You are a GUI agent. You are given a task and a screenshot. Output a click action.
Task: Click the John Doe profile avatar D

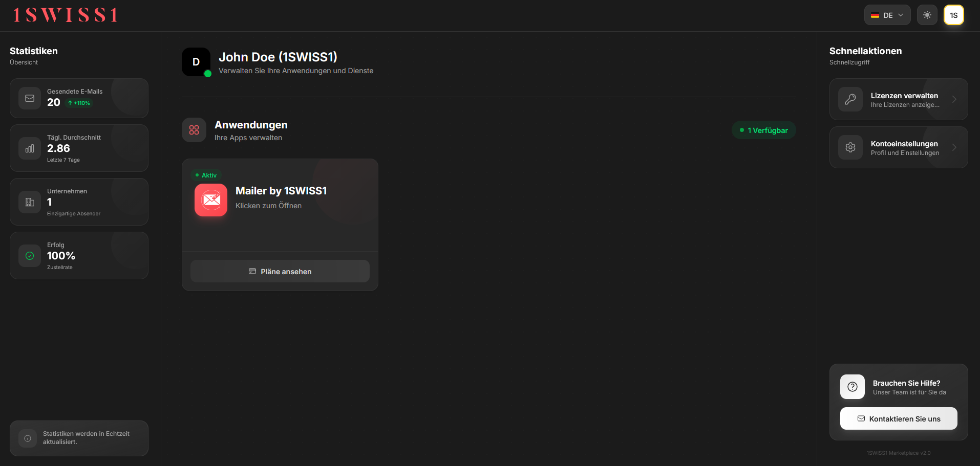196,62
